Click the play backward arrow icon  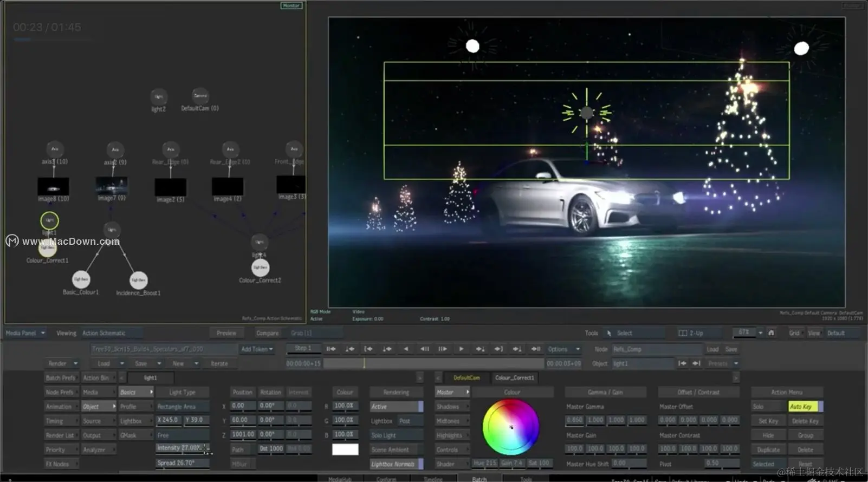tap(406, 349)
